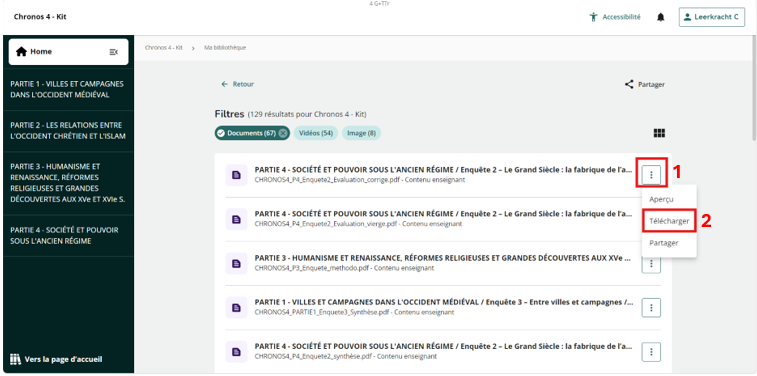757x376 pixels.
Task: Open Partie 2 - Les relations entre l'Occident chrétien
Action: tap(68, 131)
